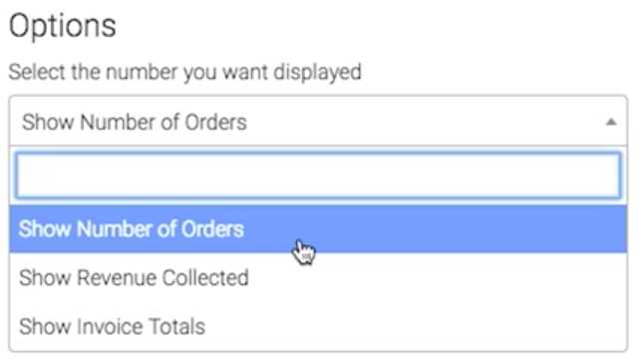This screenshot has height=360, width=644.
Task: Pick the Show Invoice Totals option
Action: click(318, 327)
